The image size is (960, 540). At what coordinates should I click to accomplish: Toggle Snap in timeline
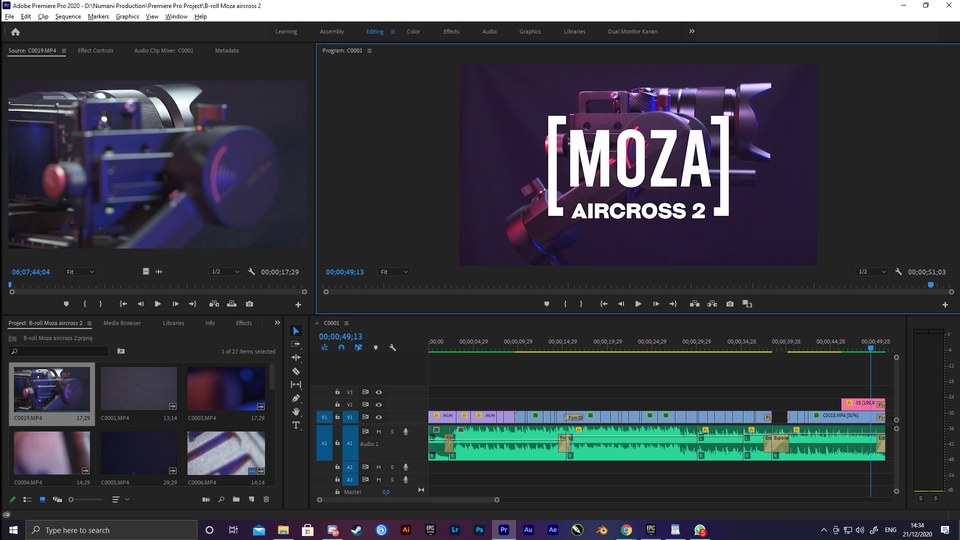(x=341, y=348)
